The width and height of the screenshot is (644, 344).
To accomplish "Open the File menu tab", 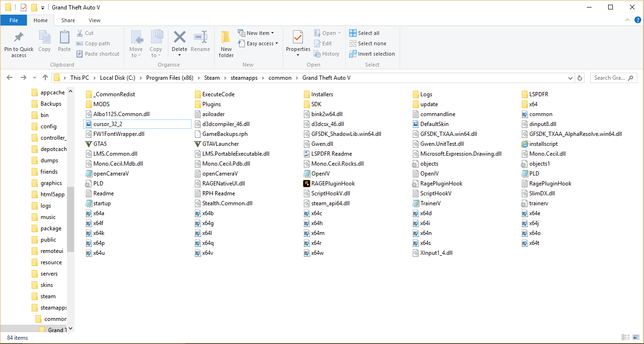I will (14, 20).
